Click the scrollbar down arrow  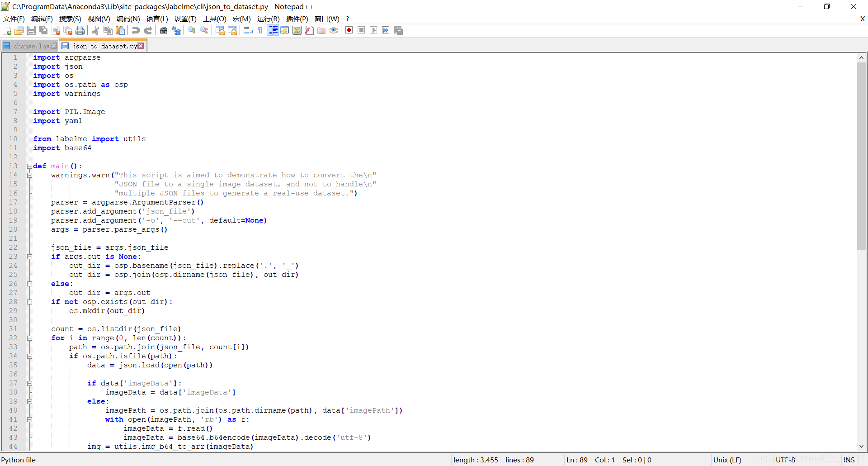[861, 446]
